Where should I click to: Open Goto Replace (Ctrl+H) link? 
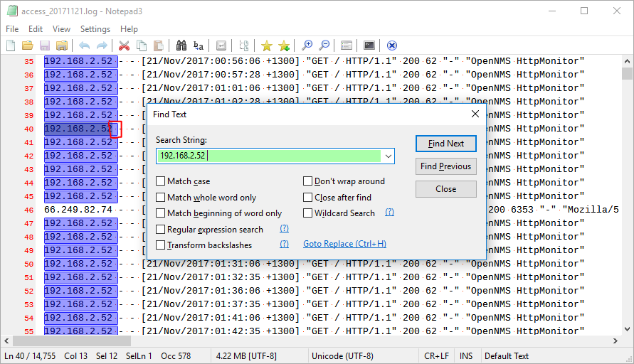(344, 244)
